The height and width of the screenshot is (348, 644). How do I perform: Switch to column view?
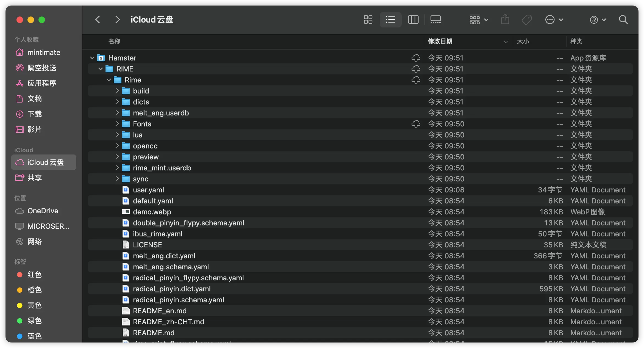point(413,20)
